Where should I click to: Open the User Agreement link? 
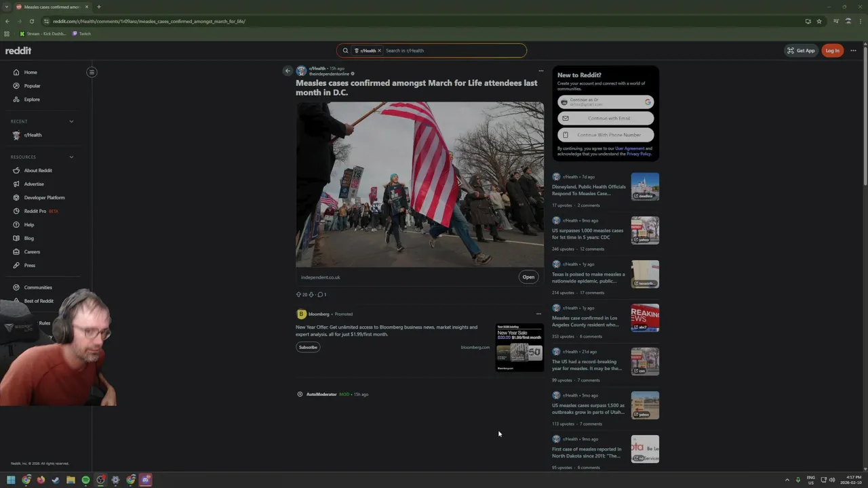click(629, 148)
